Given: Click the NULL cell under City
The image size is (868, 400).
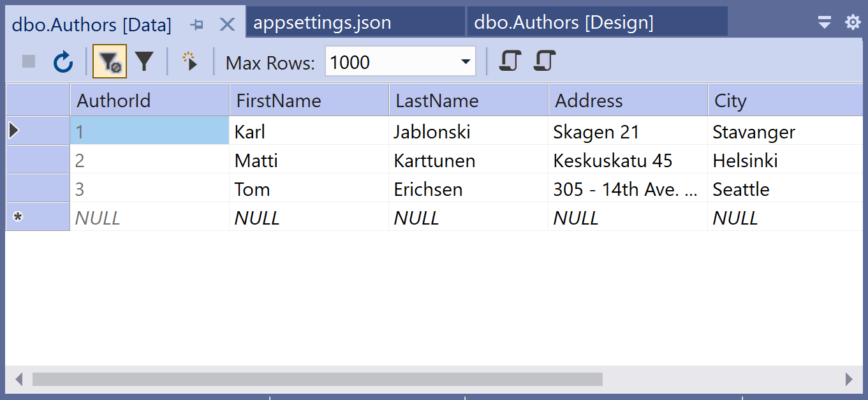Looking at the screenshot, I should pyautogui.click(x=785, y=217).
